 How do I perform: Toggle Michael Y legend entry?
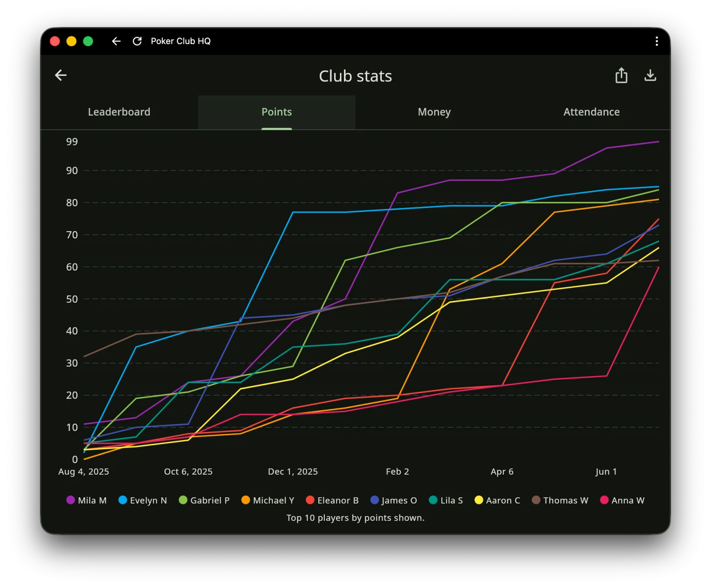[268, 500]
